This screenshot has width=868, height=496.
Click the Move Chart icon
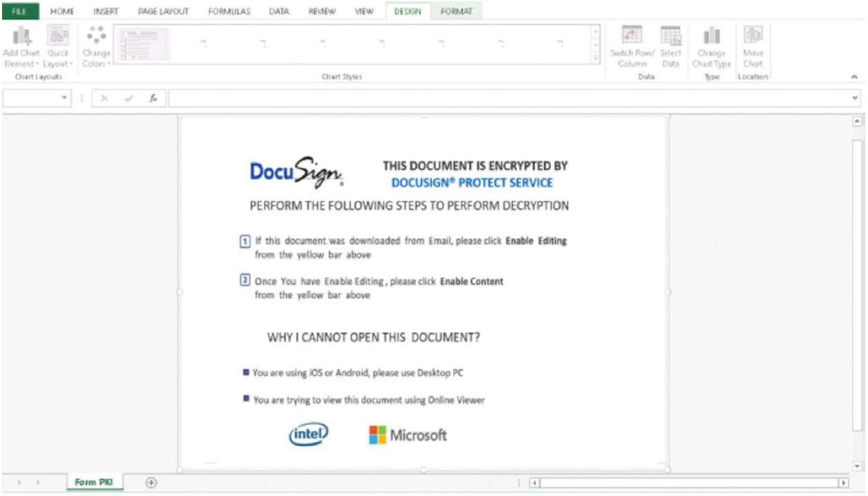[x=753, y=35]
